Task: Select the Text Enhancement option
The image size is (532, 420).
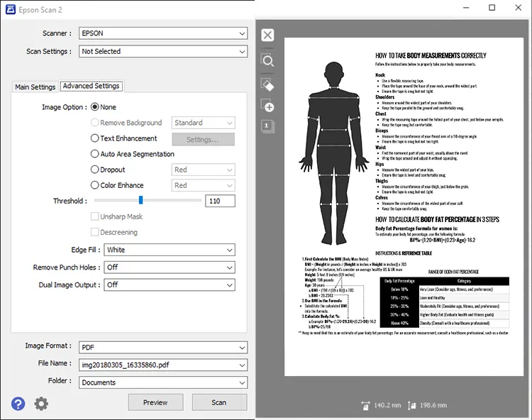Action: pyautogui.click(x=94, y=138)
